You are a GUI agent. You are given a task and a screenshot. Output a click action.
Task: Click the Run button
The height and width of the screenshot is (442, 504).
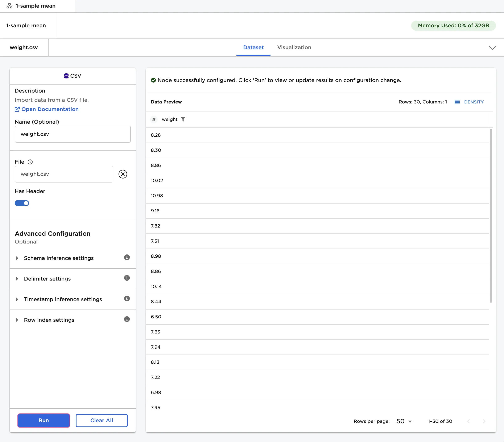pyautogui.click(x=44, y=421)
